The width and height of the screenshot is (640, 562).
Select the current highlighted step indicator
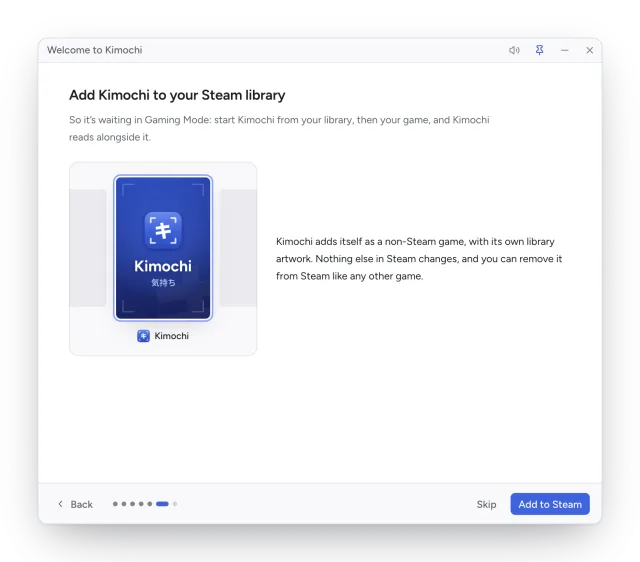(x=162, y=504)
